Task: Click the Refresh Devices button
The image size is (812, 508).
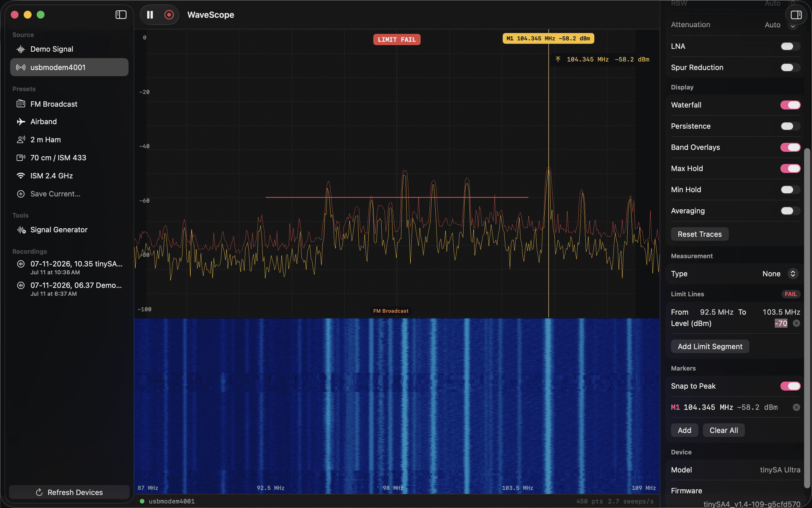Action: point(69,492)
